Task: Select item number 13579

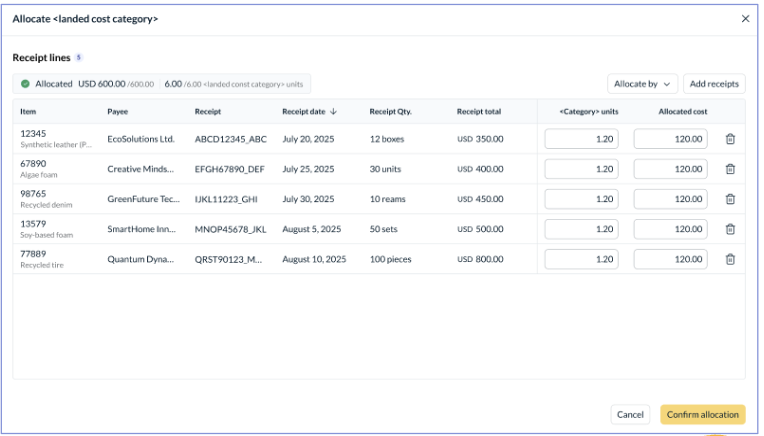Action: [33, 224]
